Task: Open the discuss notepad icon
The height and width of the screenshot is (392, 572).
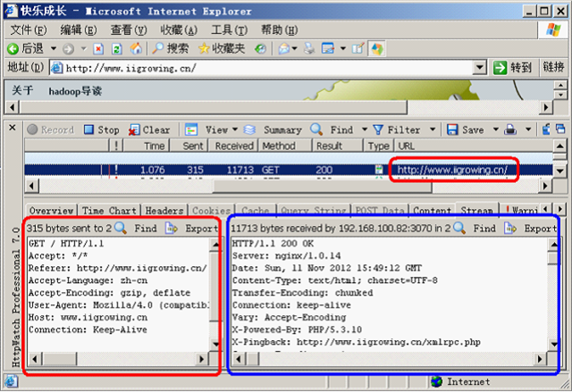Action: pos(357,48)
